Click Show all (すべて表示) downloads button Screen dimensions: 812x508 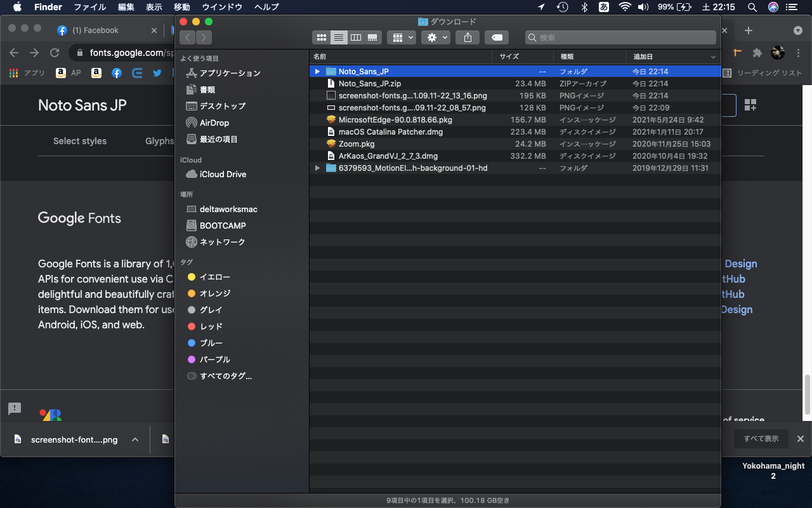tap(761, 439)
